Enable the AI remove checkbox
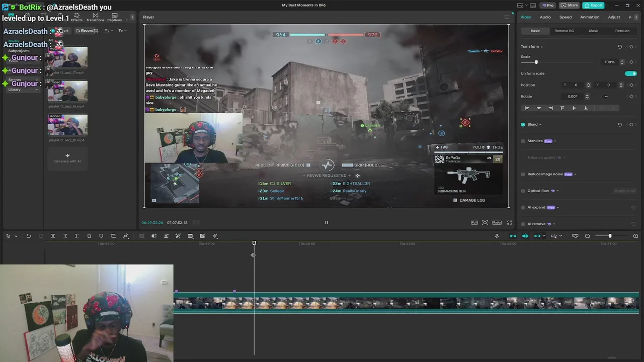The height and width of the screenshot is (362, 644). coord(523,224)
